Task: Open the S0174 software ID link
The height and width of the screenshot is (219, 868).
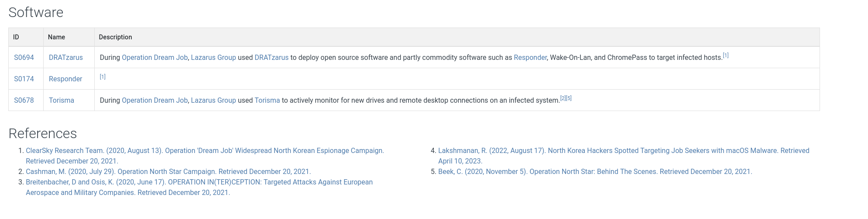Action: pyautogui.click(x=24, y=79)
